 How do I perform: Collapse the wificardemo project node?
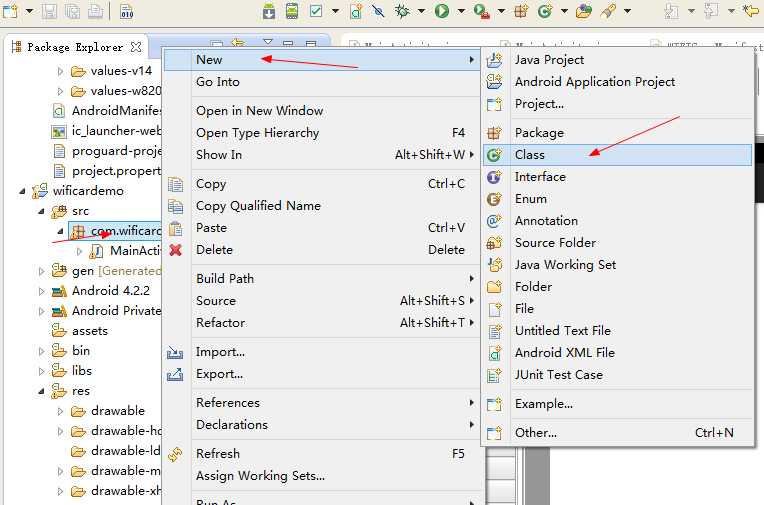tap(22, 192)
